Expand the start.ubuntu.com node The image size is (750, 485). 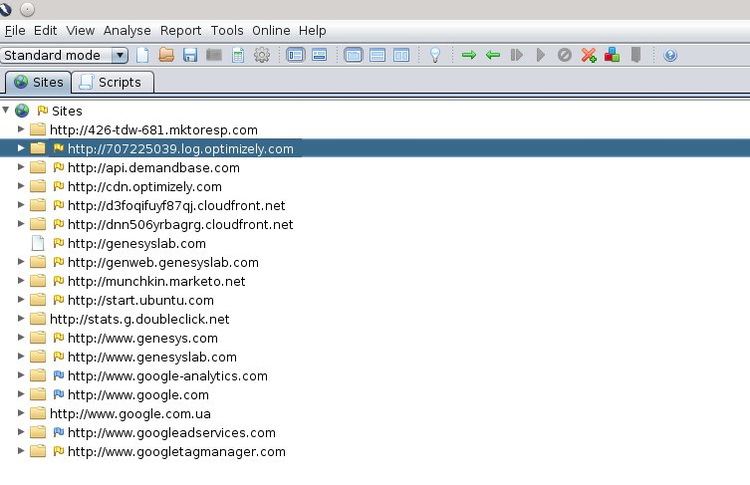[x=21, y=299]
